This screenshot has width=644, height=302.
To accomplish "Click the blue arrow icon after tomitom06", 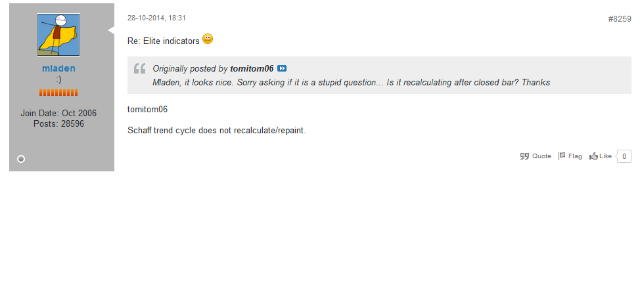I will (x=282, y=69).
